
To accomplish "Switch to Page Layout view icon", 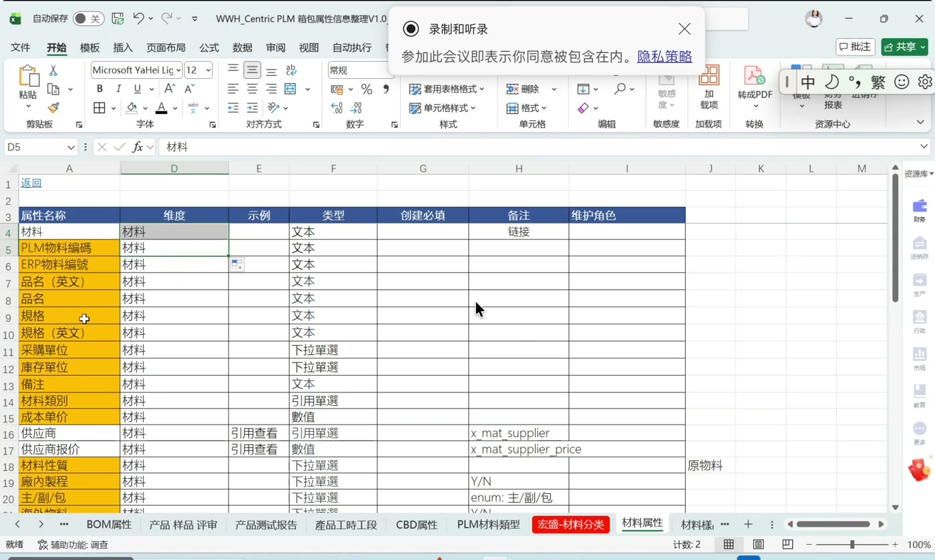I will (x=759, y=545).
